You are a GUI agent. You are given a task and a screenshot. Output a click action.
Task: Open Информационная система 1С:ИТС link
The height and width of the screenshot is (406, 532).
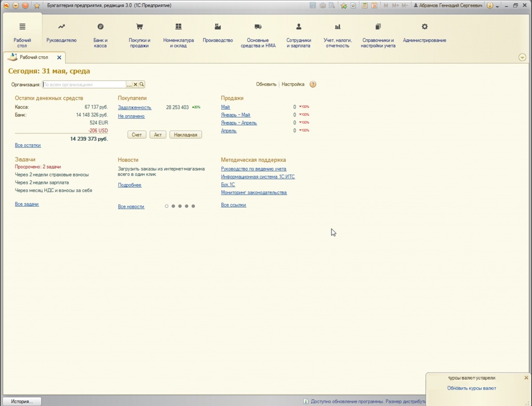tap(258, 177)
